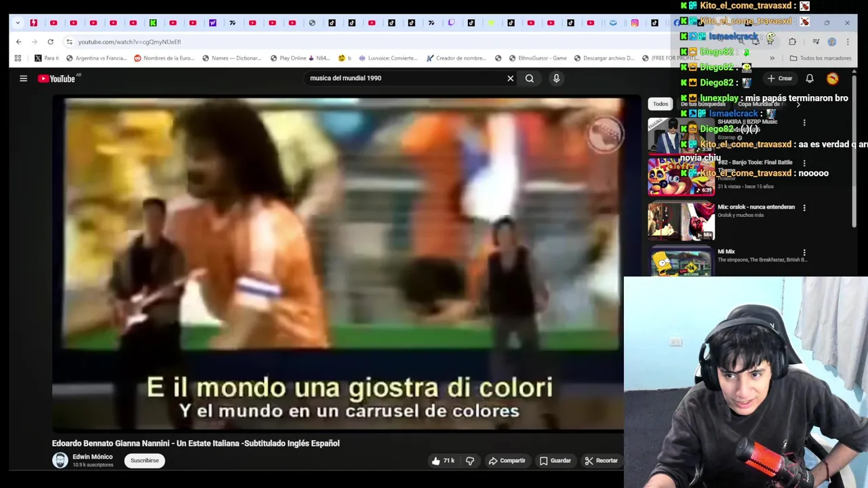Open the apps grid in bookmarks bar
Viewport: 868px width, 488px height.
tap(18, 58)
